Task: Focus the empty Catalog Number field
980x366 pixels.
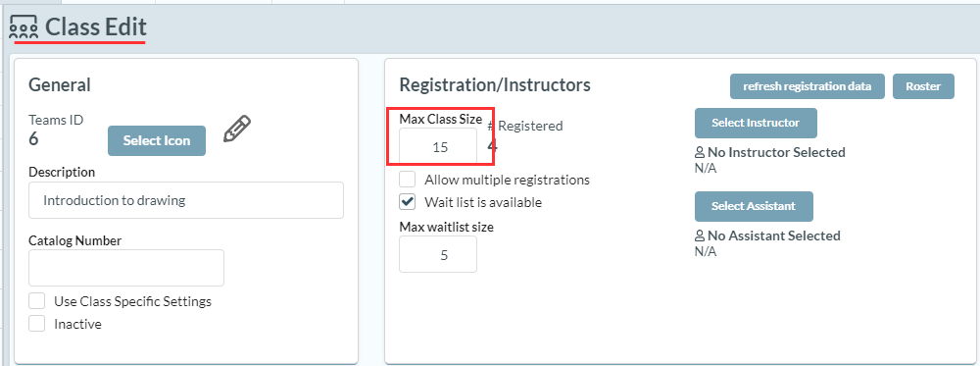Action: (126, 268)
